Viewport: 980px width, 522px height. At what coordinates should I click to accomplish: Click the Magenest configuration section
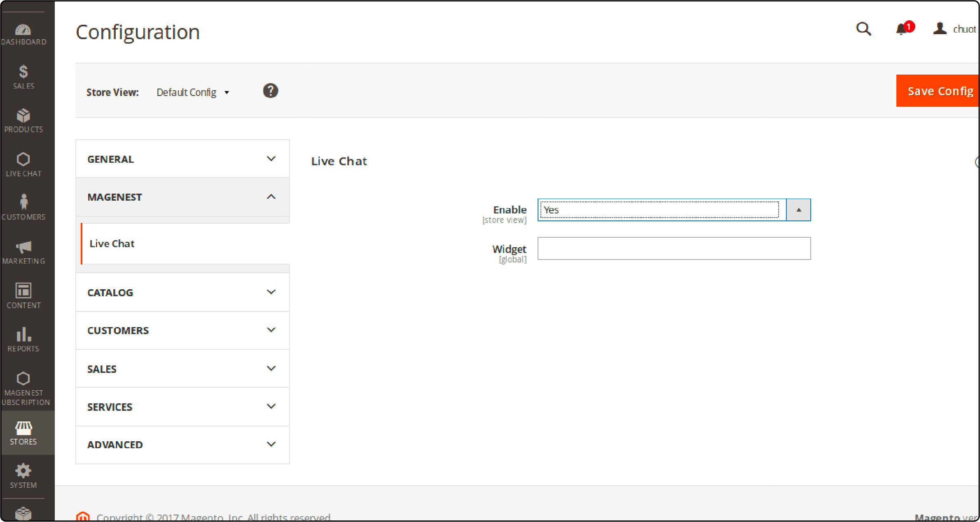183,197
